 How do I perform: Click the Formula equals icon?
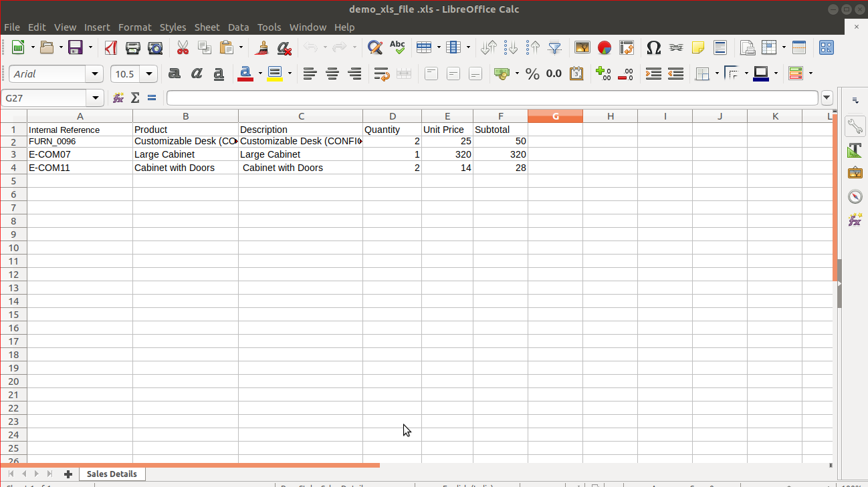tap(152, 98)
